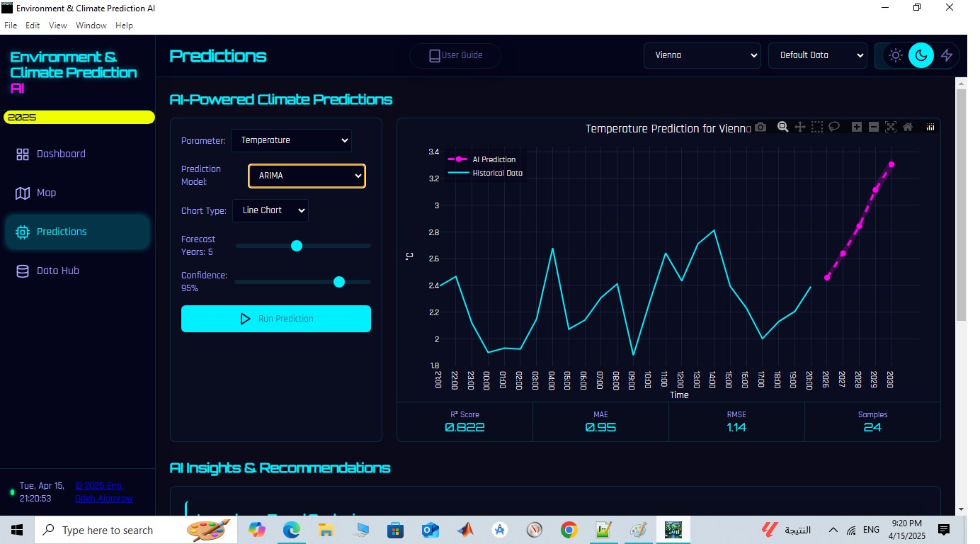Activate box select mode on the chart
The image size is (980, 544).
point(817,127)
